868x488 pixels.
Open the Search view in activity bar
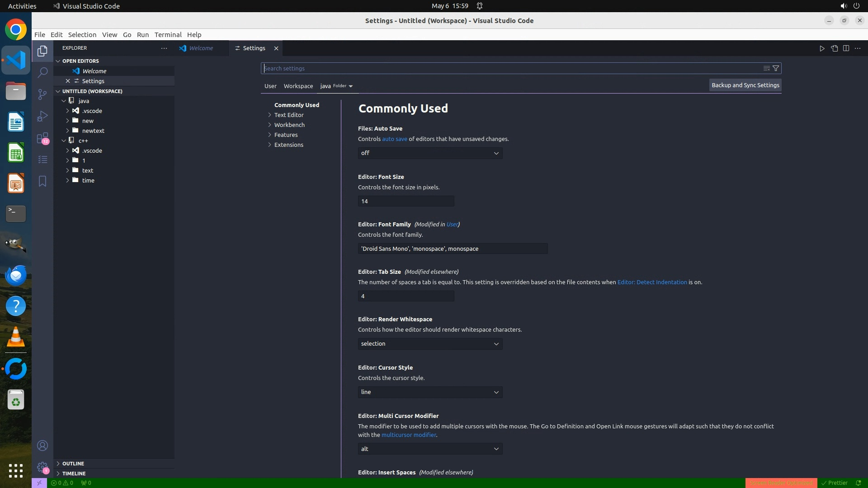[x=42, y=72]
